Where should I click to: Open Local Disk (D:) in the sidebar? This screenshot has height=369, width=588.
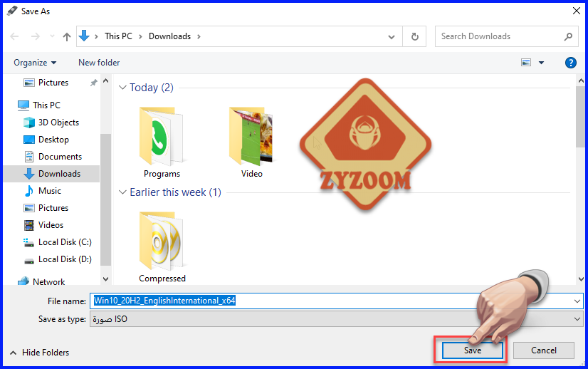65,259
